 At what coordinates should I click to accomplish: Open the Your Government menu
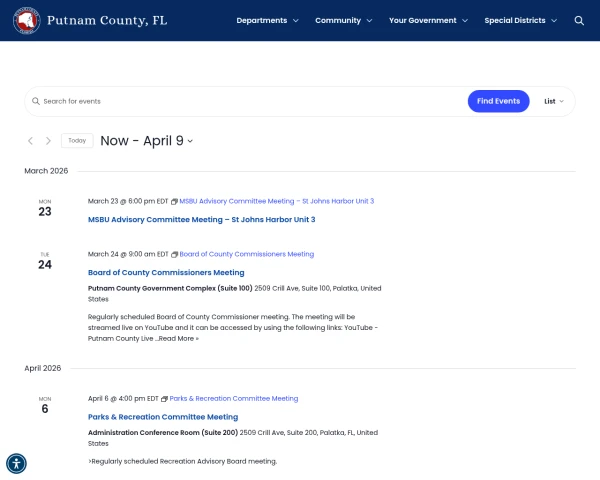(x=428, y=20)
